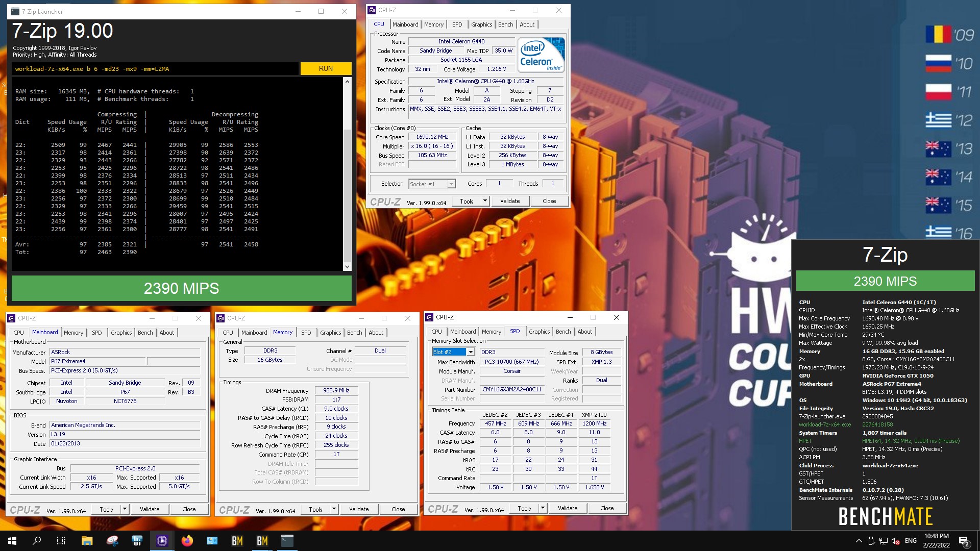Expand the Slot #2 memory slot dropdown

(471, 352)
